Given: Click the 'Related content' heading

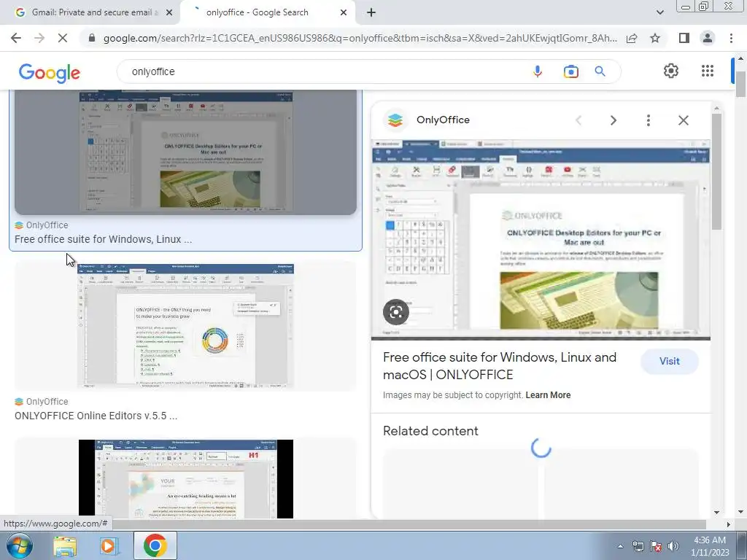Looking at the screenshot, I should click(x=430, y=431).
